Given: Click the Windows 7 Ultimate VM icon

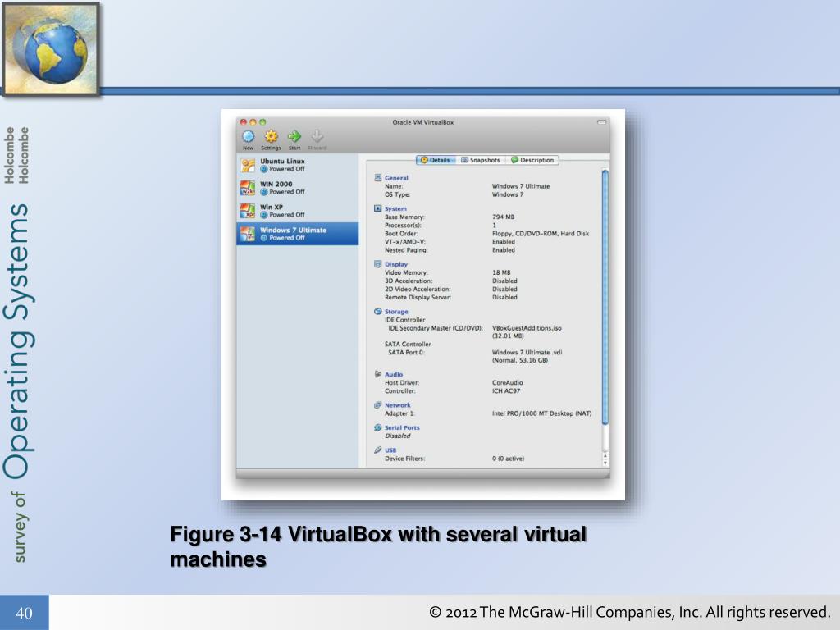Looking at the screenshot, I should [x=248, y=234].
